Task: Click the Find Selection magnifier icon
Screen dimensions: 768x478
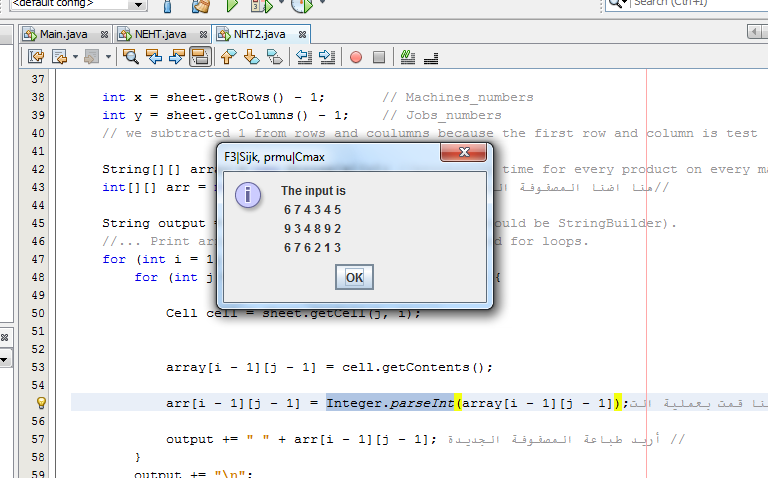Action: coord(130,57)
